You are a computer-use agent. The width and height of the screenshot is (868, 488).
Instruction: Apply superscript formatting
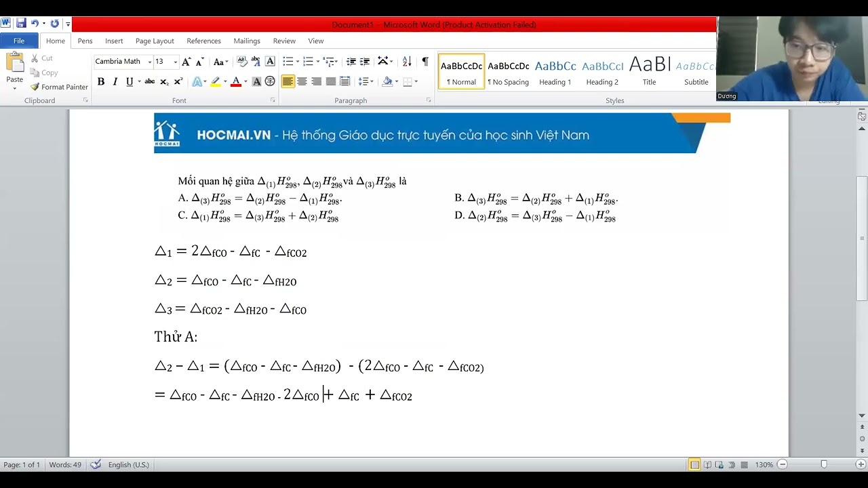point(178,81)
